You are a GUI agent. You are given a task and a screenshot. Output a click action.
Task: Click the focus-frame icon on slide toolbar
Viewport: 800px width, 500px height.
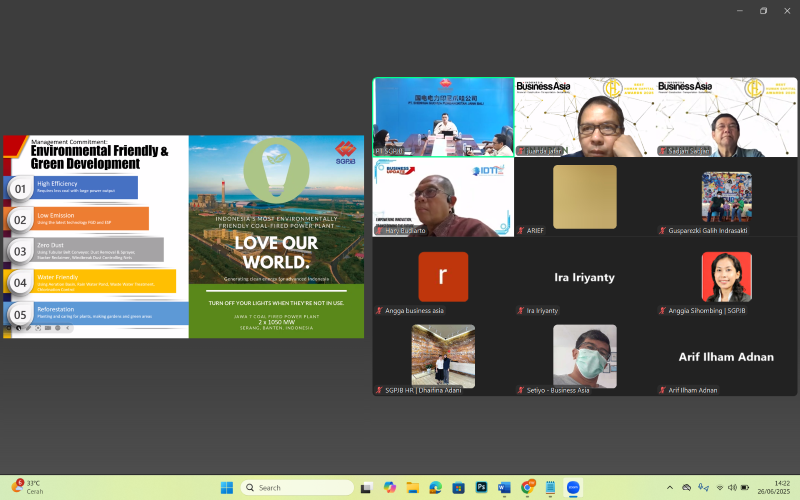[x=38, y=328]
